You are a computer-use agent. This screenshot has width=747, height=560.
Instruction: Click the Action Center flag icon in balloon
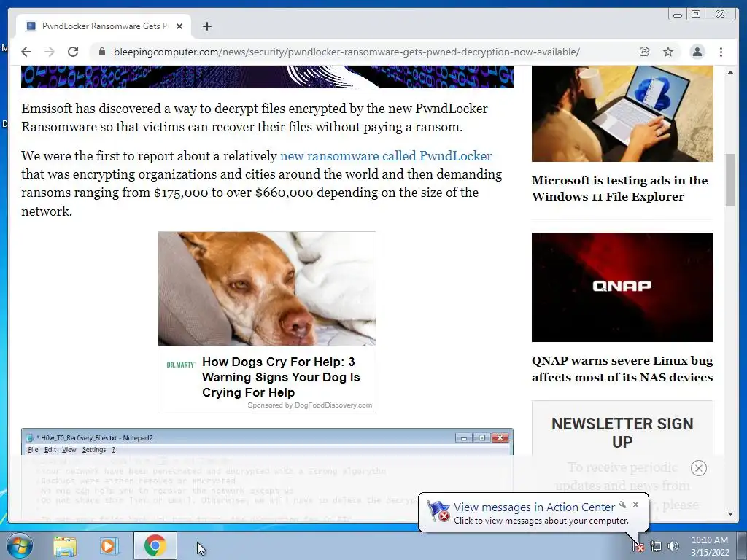click(x=438, y=511)
